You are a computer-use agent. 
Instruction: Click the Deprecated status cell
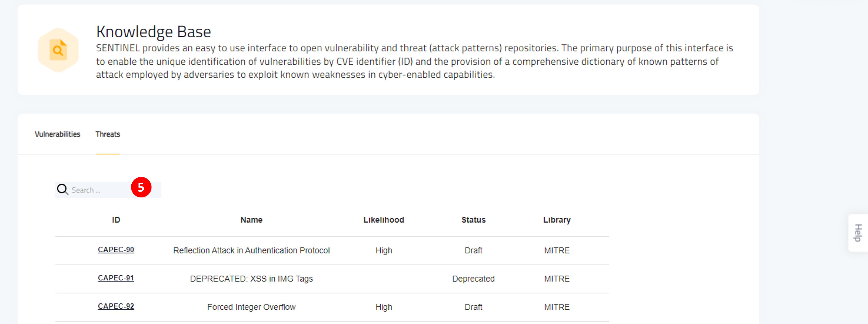[x=473, y=279]
